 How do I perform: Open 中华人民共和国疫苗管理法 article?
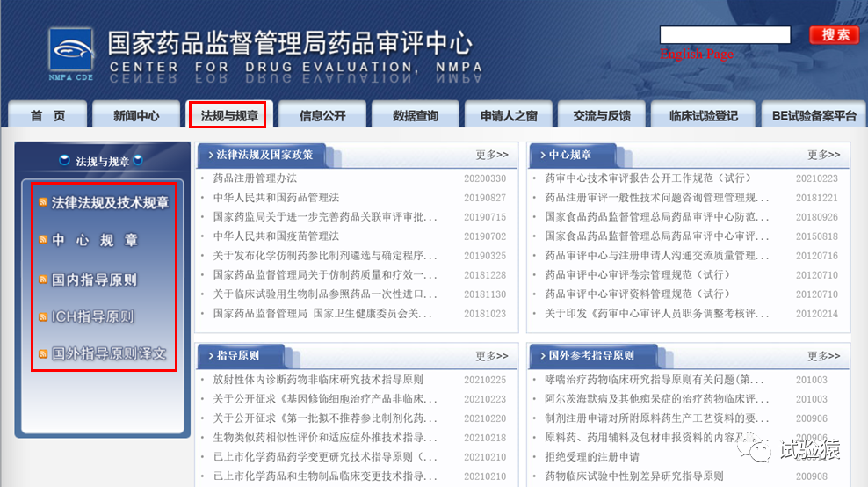tap(276, 236)
